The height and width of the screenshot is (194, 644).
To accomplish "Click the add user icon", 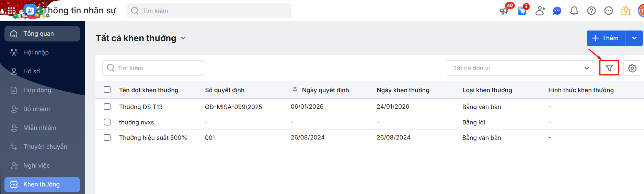I will (x=540, y=11).
